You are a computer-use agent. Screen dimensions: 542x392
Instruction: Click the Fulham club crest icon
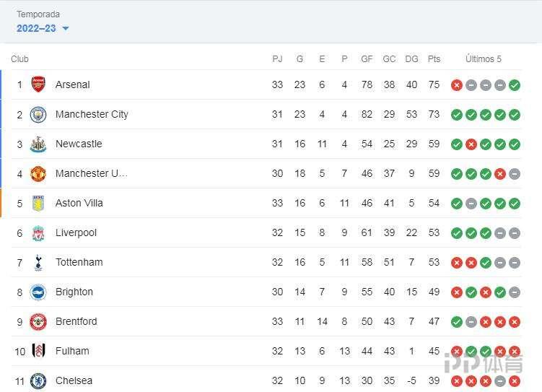[38, 351]
